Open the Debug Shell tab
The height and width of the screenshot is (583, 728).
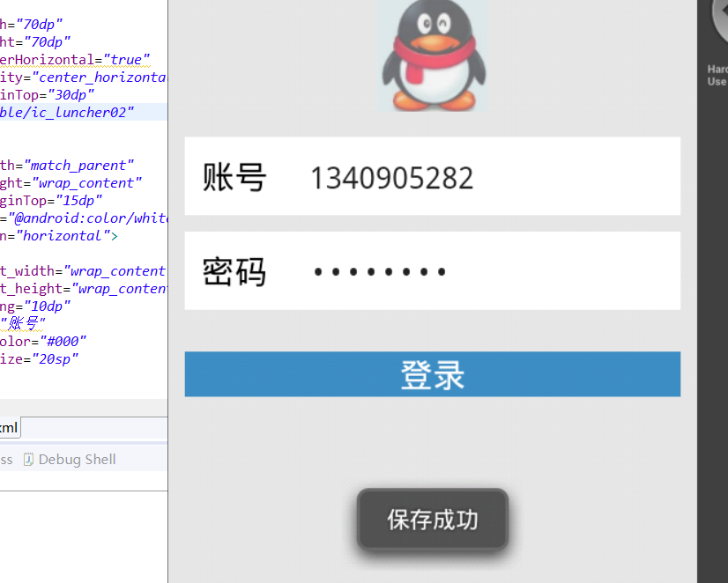tap(71, 459)
